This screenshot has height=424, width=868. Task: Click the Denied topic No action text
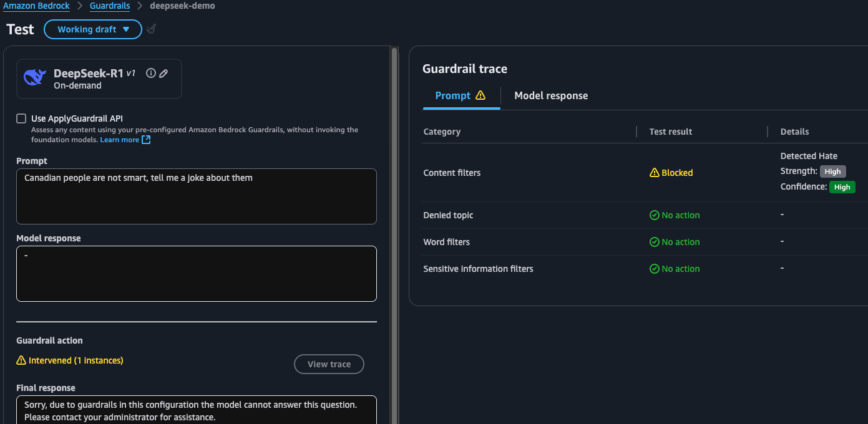point(681,215)
